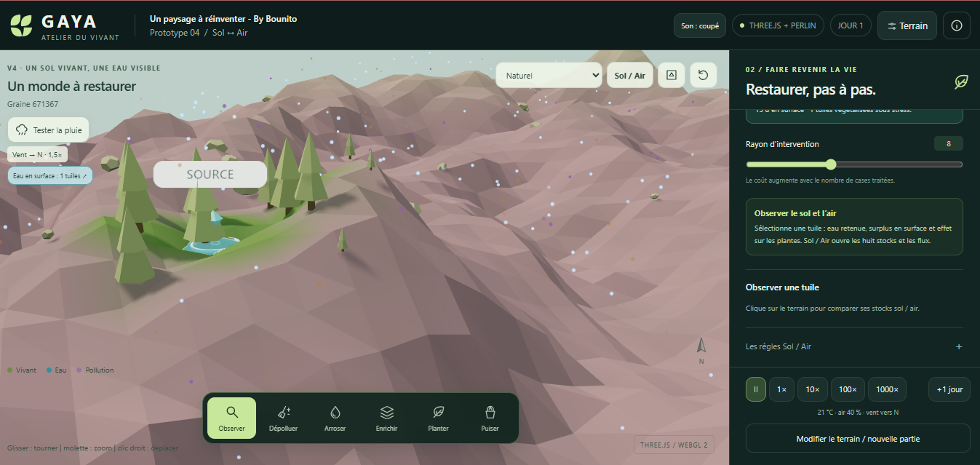Click the SOURCE label on the terrain

coord(210,175)
